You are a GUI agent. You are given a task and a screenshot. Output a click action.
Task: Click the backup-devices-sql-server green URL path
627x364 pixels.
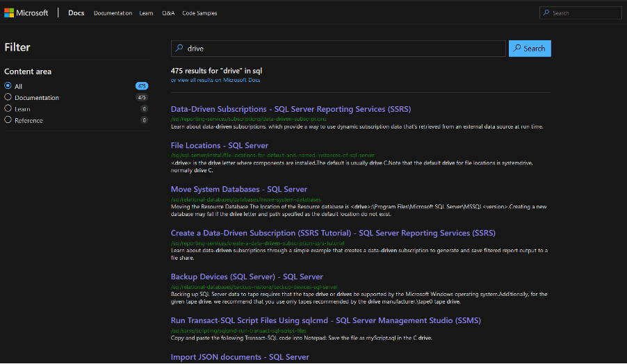pos(254,287)
